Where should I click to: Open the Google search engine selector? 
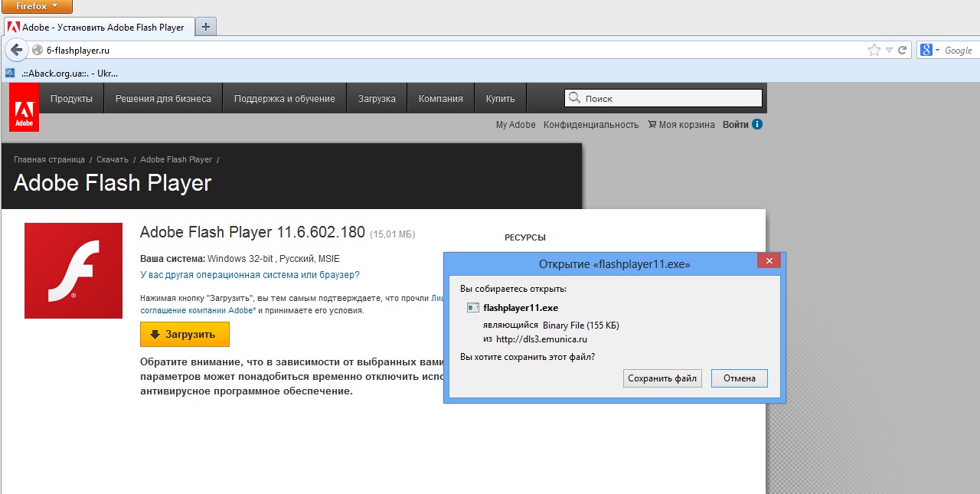(x=929, y=50)
